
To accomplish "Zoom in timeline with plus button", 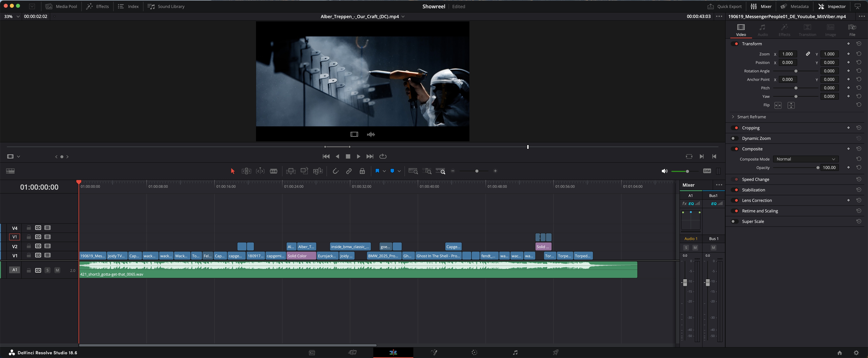I will point(495,171).
